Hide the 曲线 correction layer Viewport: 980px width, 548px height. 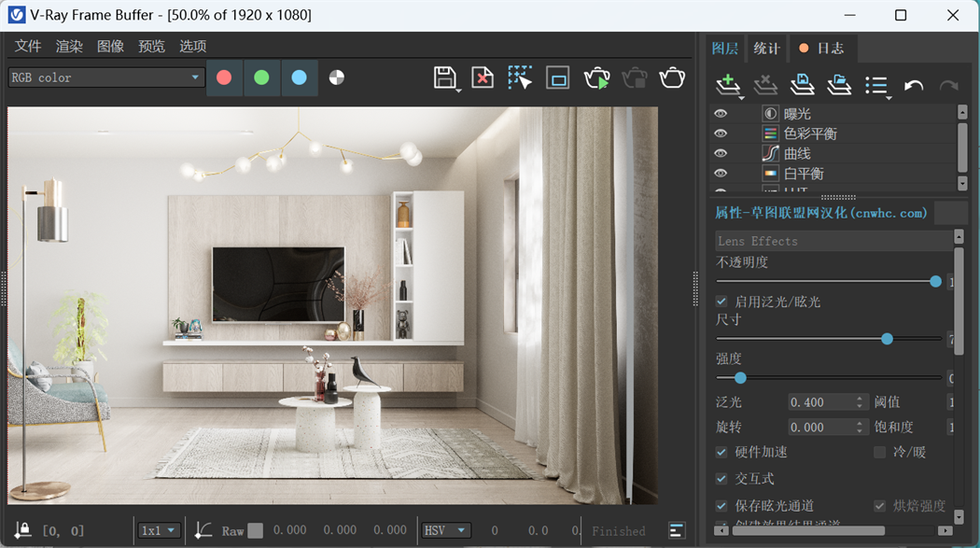720,153
